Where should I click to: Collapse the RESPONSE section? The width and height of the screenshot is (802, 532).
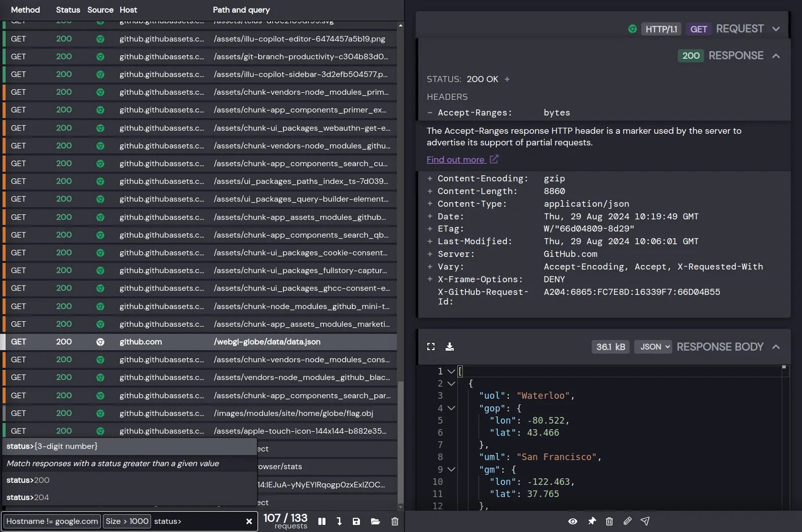tap(776, 56)
